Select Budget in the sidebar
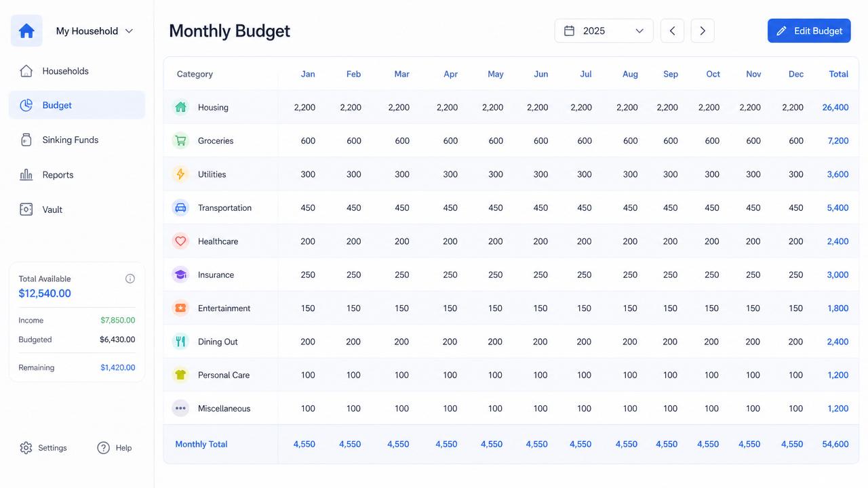This screenshot has width=868, height=488. click(x=77, y=105)
